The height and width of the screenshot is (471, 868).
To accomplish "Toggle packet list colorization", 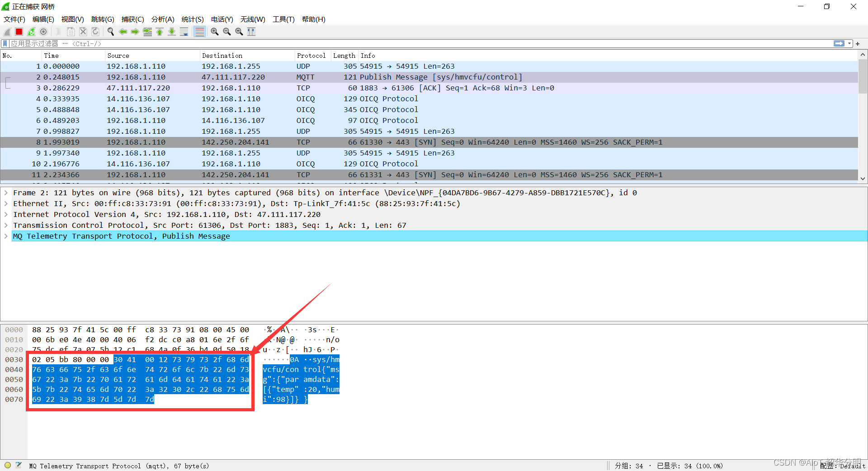I will pyautogui.click(x=199, y=32).
